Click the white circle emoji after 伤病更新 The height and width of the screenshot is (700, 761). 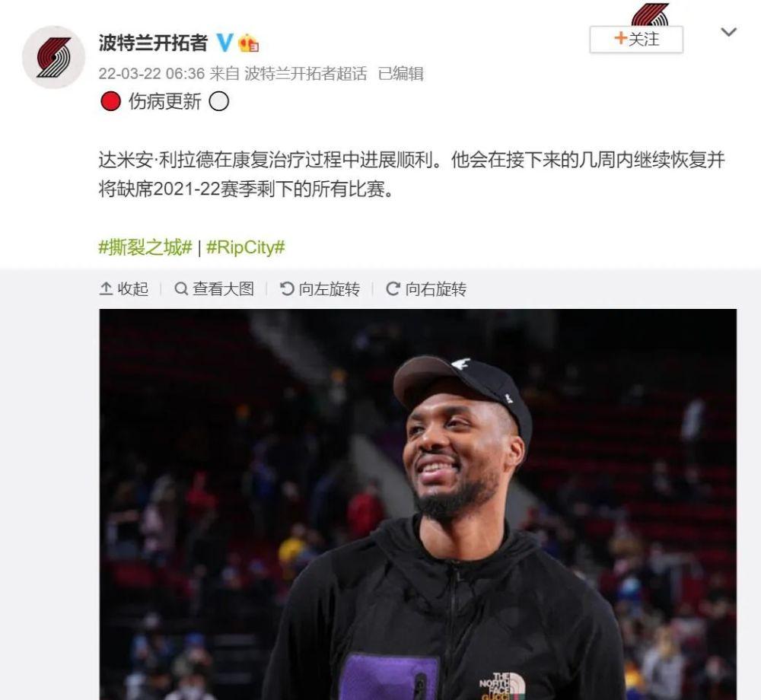[x=219, y=101]
